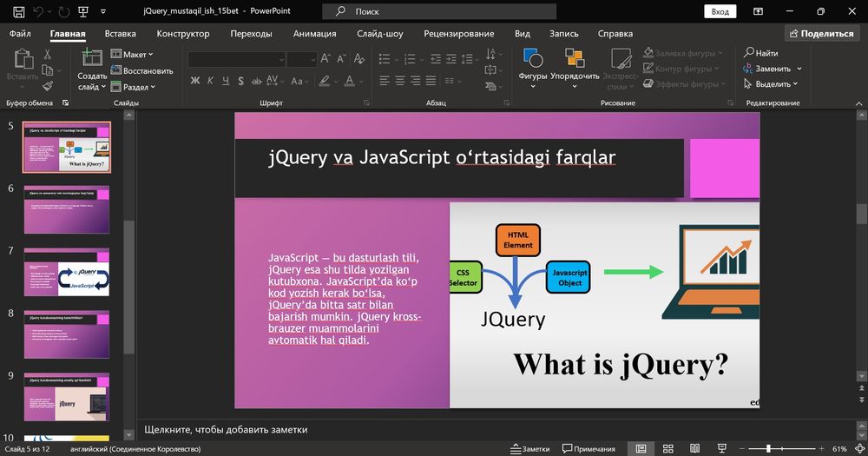Open character spacing AV dropdown
Image resolution: width=868 pixels, height=456 pixels.
pyautogui.click(x=274, y=81)
